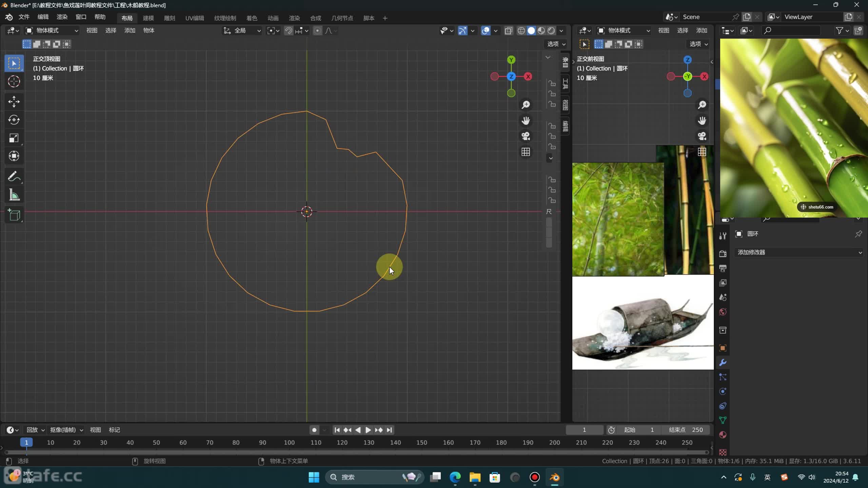
Task: Open outliner filter dropdown
Action: (842, 30)
